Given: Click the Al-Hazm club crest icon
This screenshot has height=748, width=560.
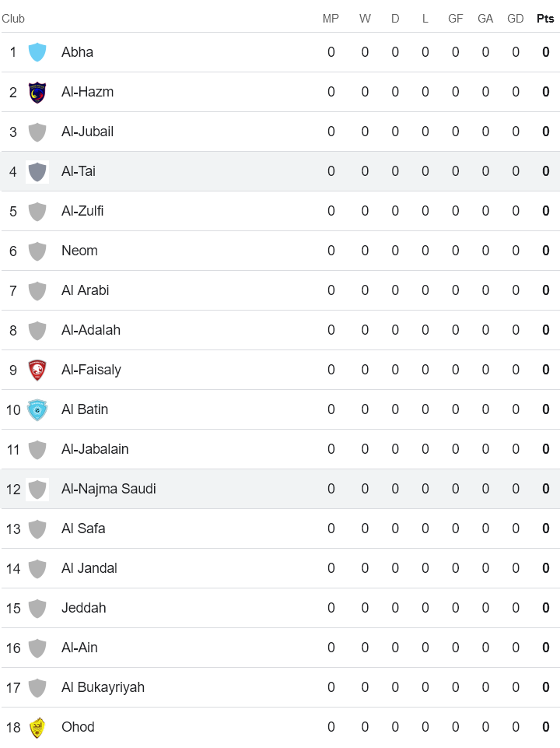Looking at the screenshot, I should [x=37, y=92].
